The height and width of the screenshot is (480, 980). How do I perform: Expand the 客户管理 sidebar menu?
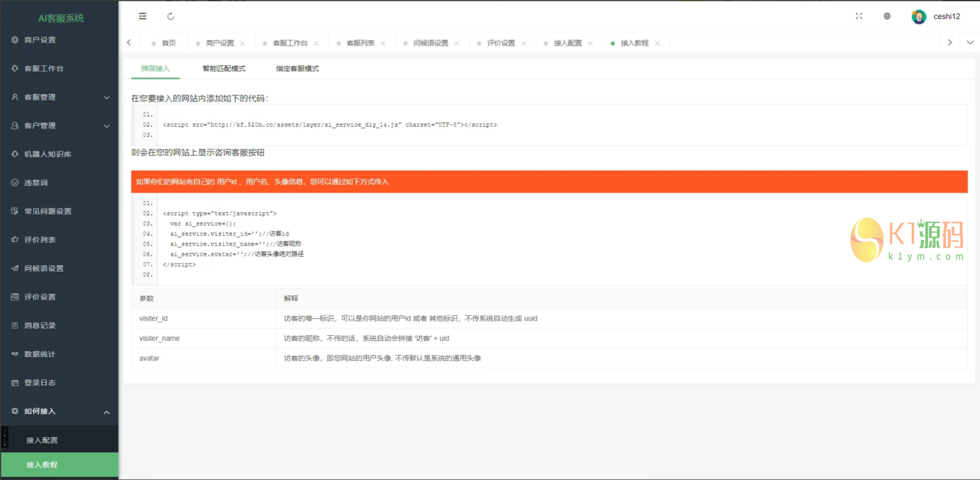(59, 126)
